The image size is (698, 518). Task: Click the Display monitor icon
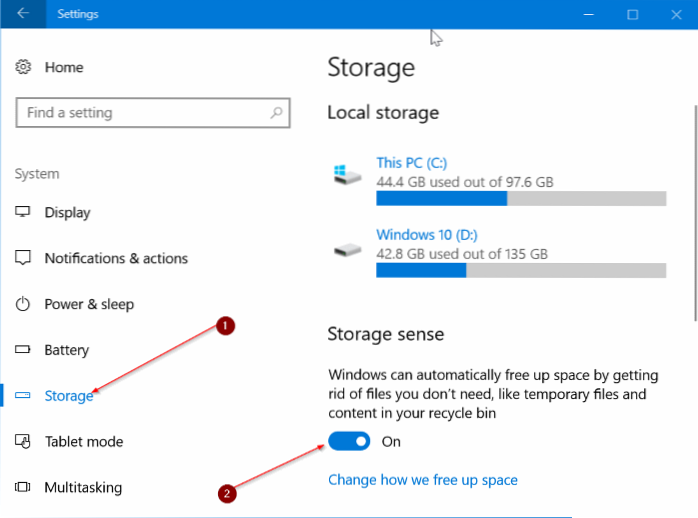click(x=23, y=212)
